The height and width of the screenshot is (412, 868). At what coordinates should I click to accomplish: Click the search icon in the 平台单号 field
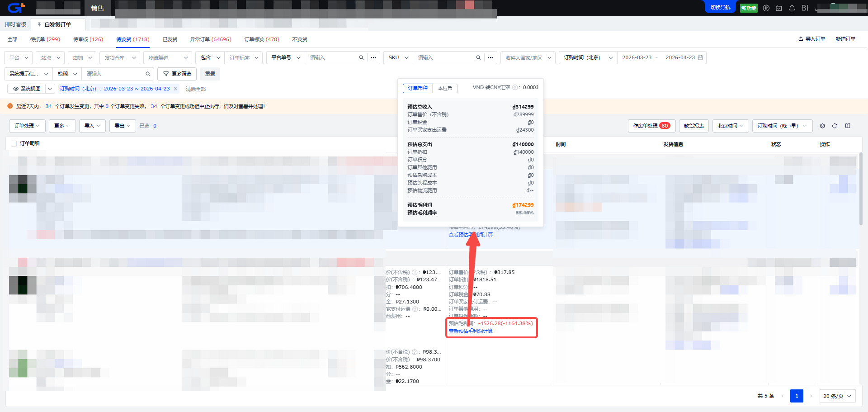(361, 58)
